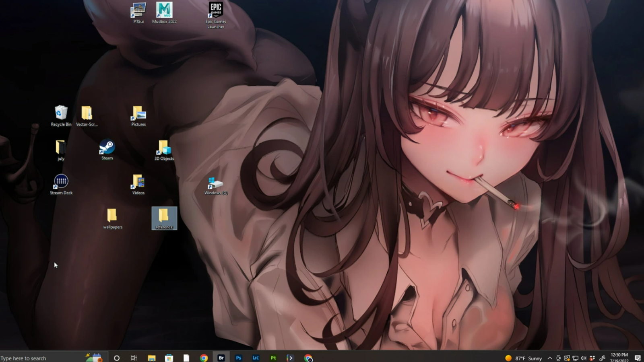Select the Stream Deck shortcut
644x362 pixels.
click(x=61, y=184)
